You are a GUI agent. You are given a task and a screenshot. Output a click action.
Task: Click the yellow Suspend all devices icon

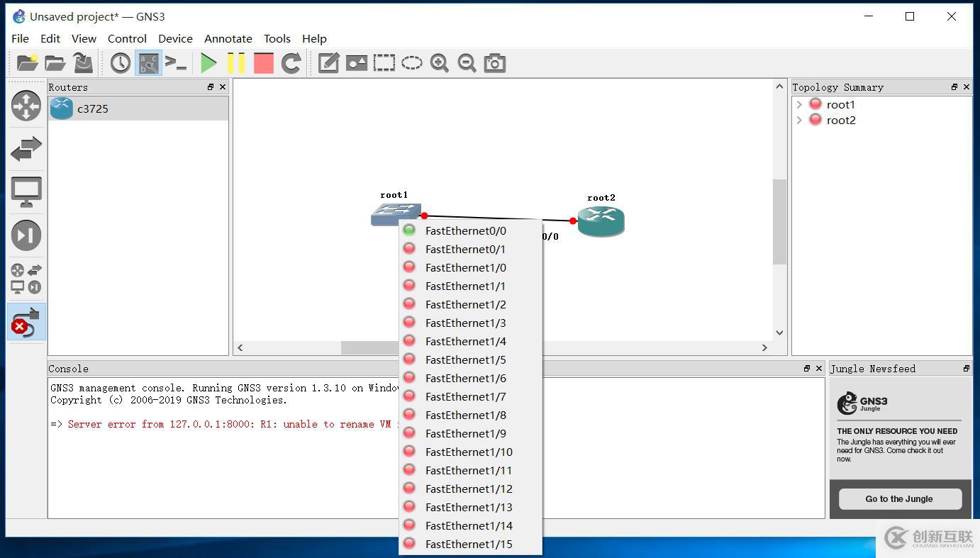[236, 63]
